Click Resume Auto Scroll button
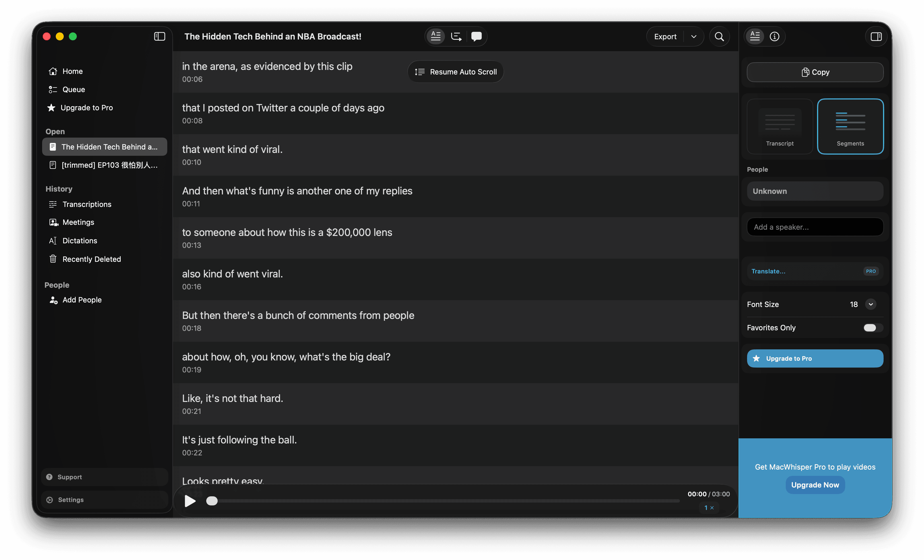Image resolution: width=924 pixels, height=560 pixels. coord(456,72)
